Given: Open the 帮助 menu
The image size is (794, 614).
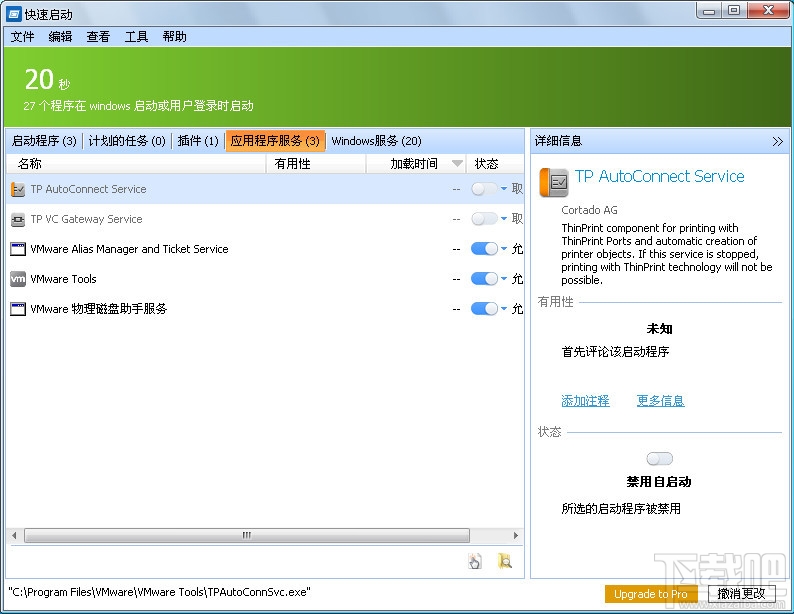Looking at the screenshot, I should point(174,36).
